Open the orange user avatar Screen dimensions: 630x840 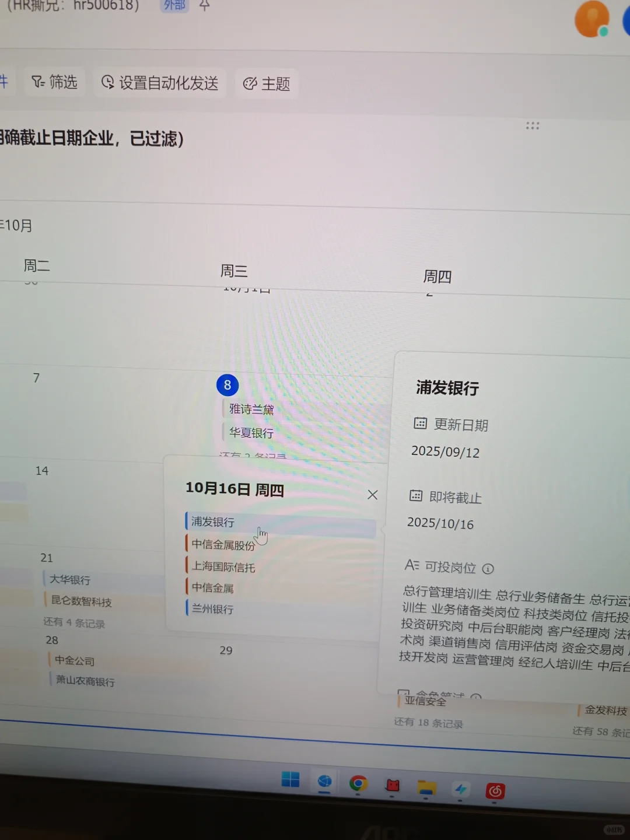point(591,19)
